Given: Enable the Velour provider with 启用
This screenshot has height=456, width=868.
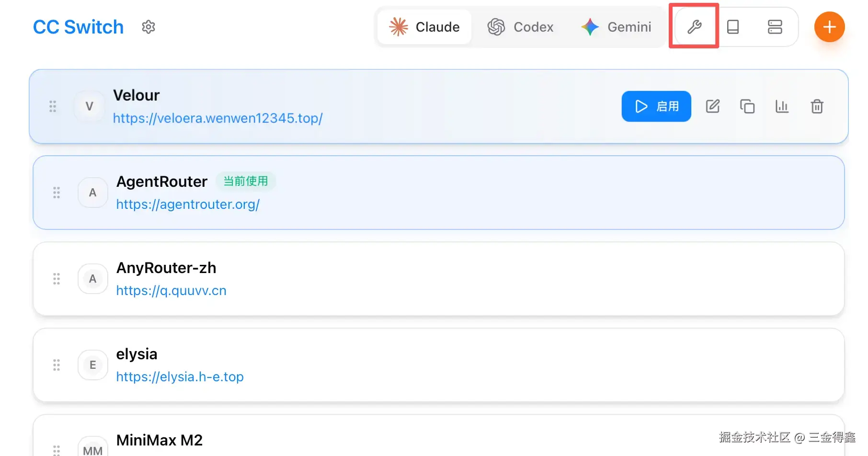Looking at the screenshot, I should (x=656, y=106).
